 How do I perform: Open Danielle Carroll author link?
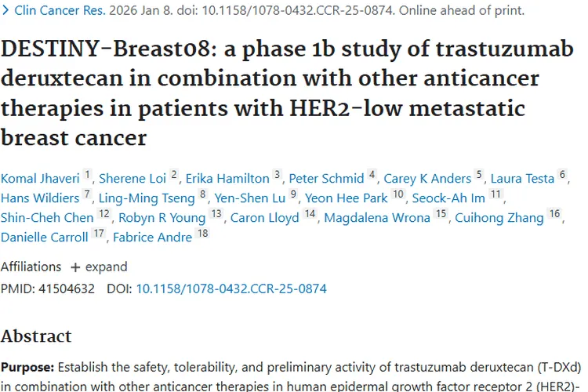coord(44,237)
